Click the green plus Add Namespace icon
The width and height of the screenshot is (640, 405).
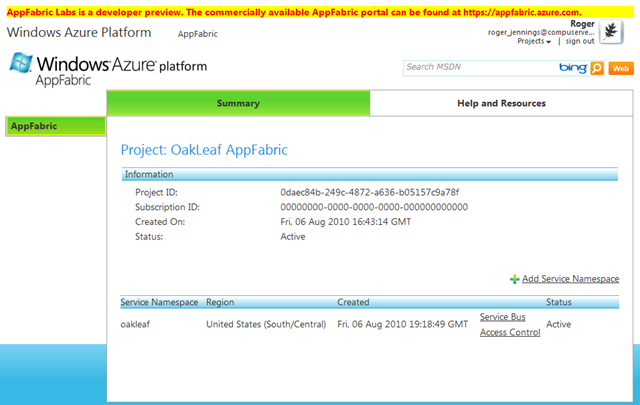click(x=514, y=279)
